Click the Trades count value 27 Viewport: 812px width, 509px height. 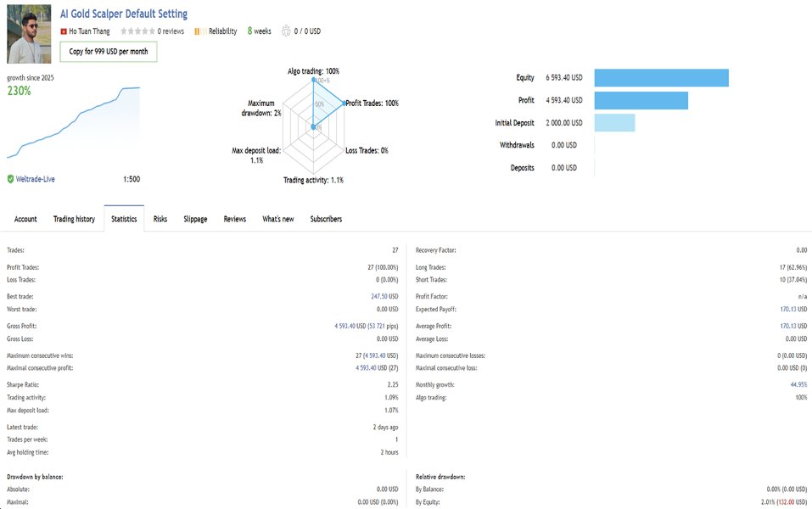pyautogui.click(x=395, y=250)
